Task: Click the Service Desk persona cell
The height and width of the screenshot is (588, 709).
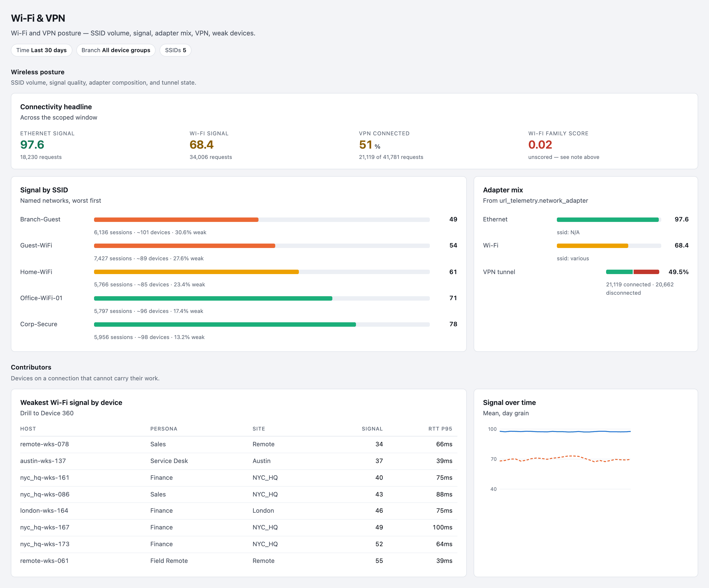Action: [x=169, y=461]
